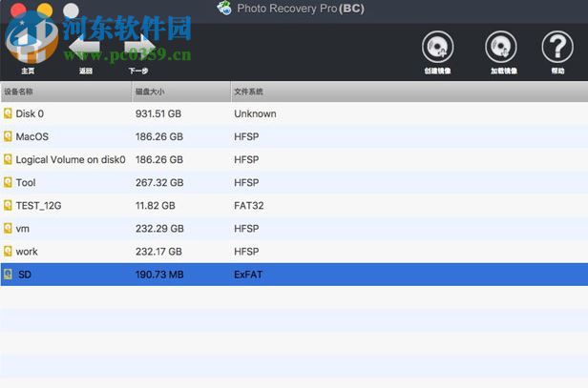The image size is (588, 388).
Task: Click the Unknown file system cell
Action: (x=255, y=113)
